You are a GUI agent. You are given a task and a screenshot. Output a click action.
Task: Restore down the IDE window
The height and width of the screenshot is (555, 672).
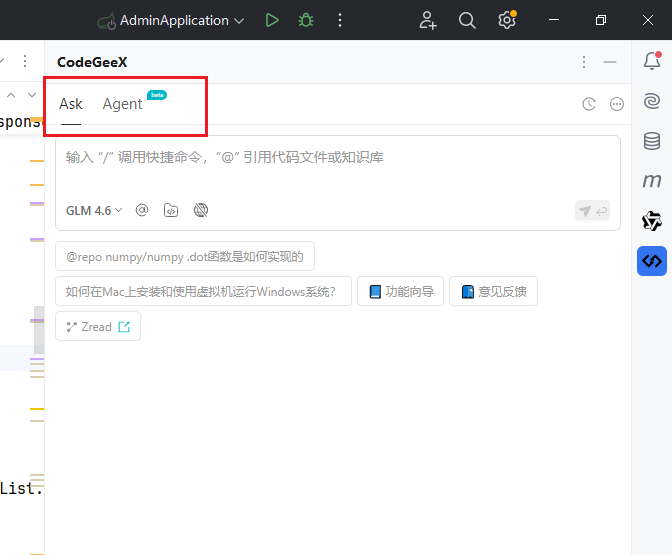point(601,20)
